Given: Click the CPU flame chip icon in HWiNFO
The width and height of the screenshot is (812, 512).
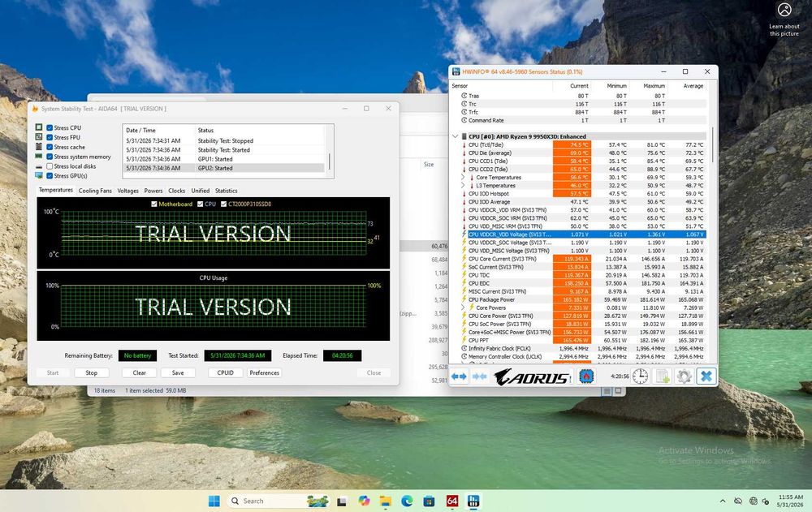Looking at the screenshot, I should [x=586, y=376].
